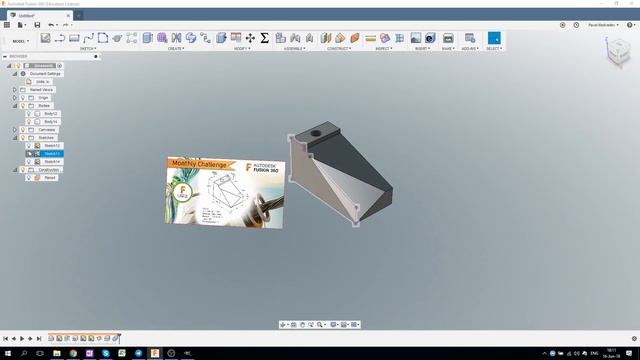Collapse the Bodies folder

15,106
